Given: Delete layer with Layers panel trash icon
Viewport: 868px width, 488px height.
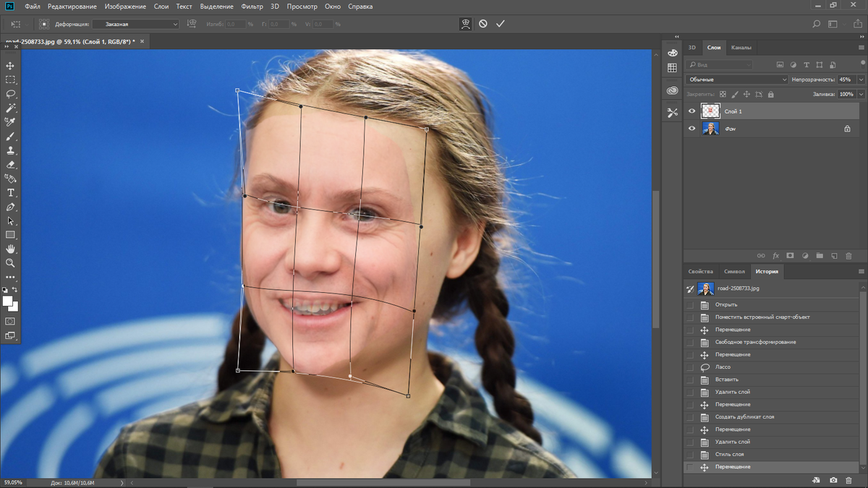Looking at the screenshot, I should point(848,255).
